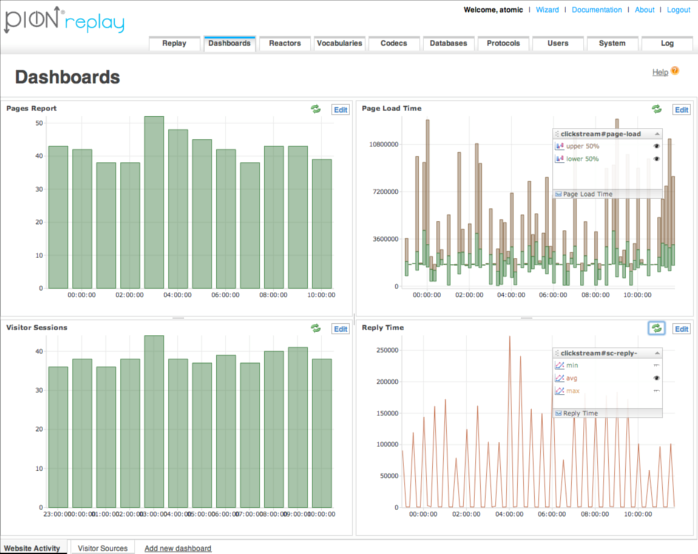698x554 pixels.
Task: Collapse the clickstream#sc-reply legend
Action: [x=657, y=353]
